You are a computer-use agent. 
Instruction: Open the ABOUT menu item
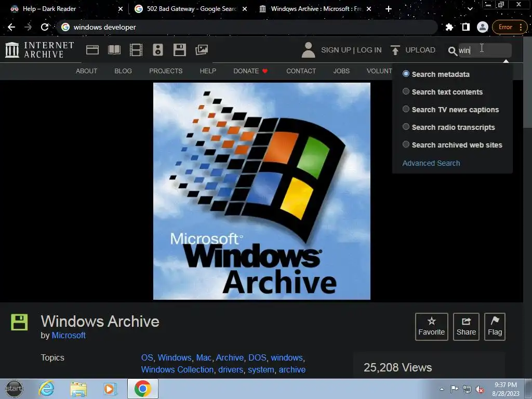coord(87,71)
